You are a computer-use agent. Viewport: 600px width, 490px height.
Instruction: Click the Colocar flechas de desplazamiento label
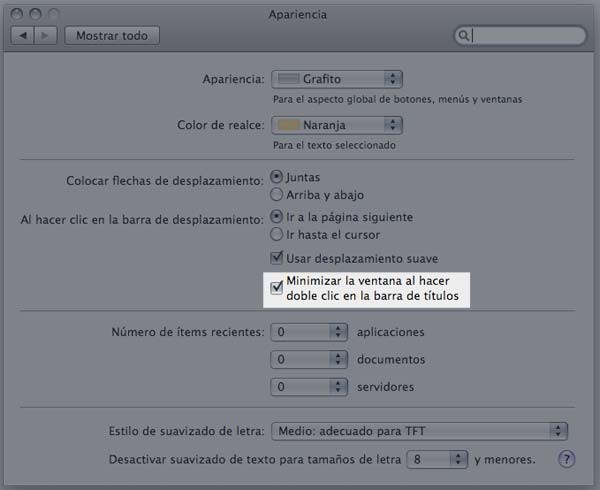[165, 181]
